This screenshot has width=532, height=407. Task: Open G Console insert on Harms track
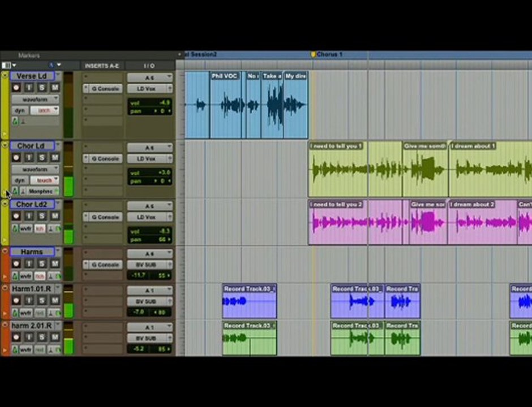click(x=103, y=265)
